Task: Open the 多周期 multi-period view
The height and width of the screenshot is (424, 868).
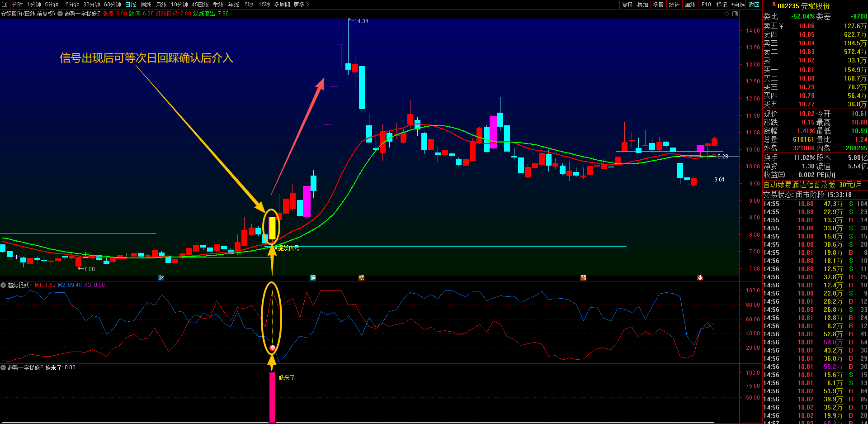Action: pyautogui.click(x=282, y=5)
